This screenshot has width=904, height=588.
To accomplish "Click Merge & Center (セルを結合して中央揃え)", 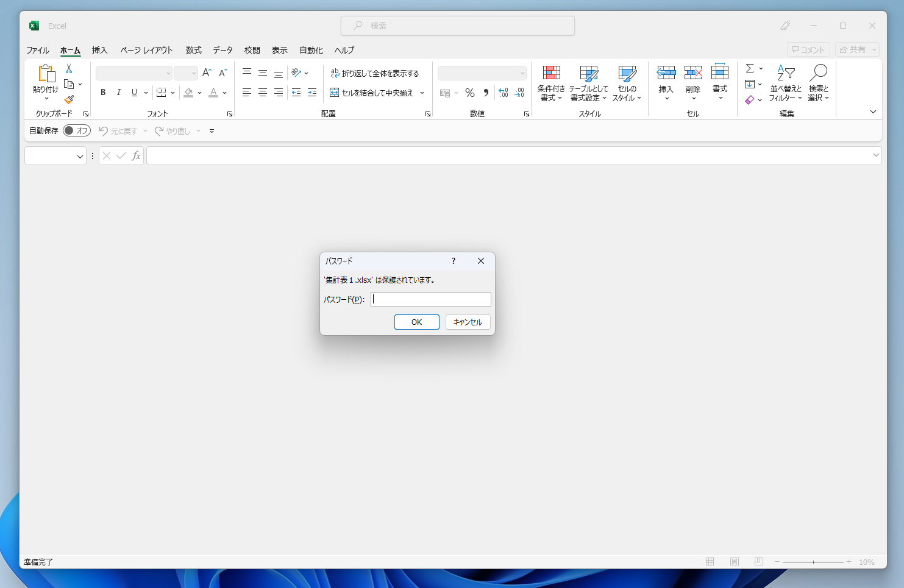I will [372, 93].
